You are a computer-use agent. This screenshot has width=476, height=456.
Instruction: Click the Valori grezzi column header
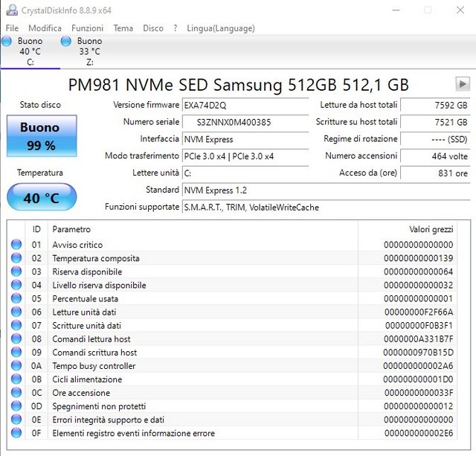click(x=408, y=229)
